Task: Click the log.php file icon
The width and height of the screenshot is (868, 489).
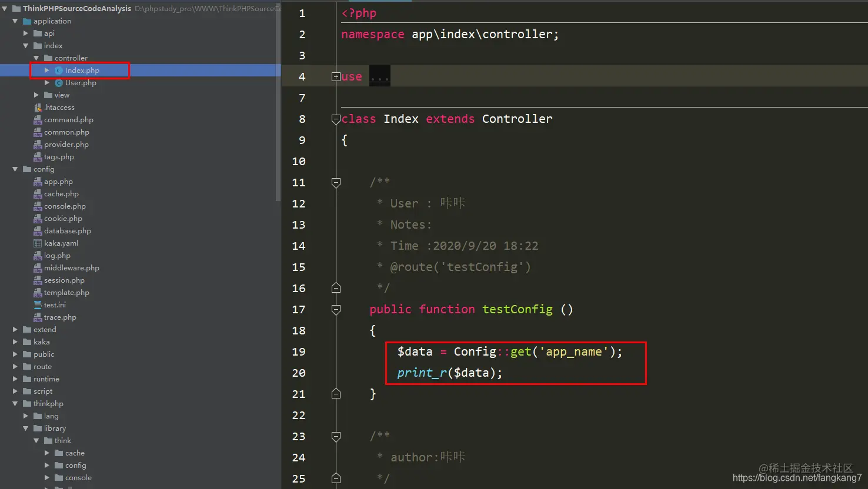Action: click(x=38, y=255)
